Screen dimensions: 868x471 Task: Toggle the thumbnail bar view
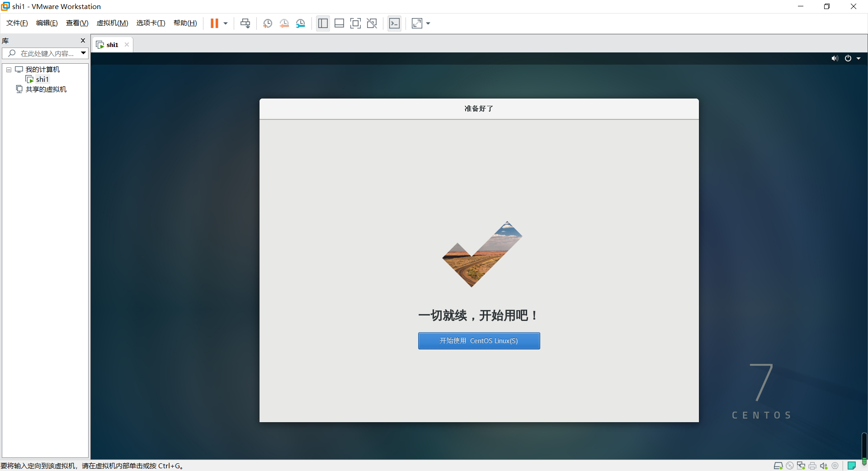tap(339, 24)
